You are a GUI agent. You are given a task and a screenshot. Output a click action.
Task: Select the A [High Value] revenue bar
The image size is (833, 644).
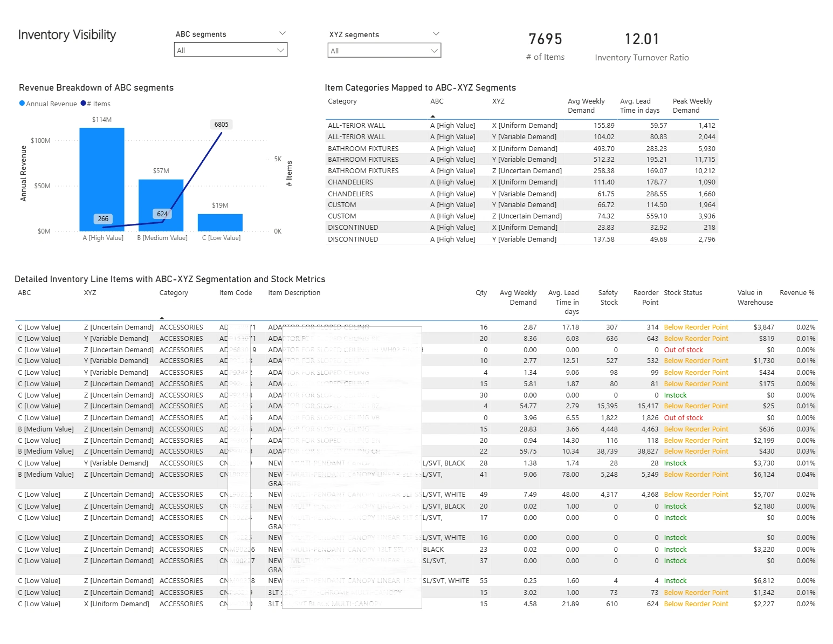click(x=102, y=178)
